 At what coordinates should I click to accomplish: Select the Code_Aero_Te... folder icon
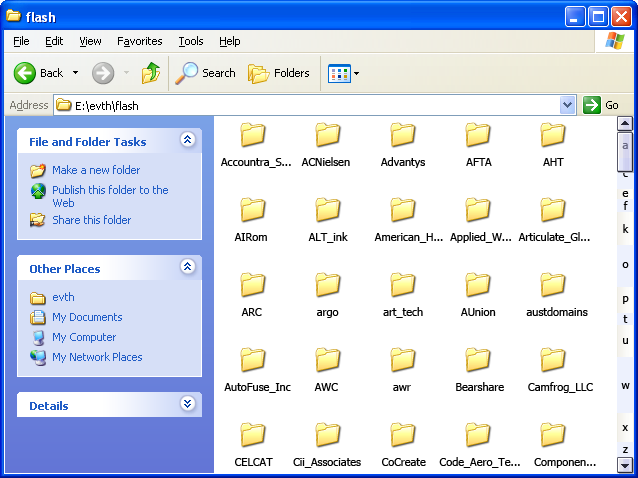(x=478, y=434)
